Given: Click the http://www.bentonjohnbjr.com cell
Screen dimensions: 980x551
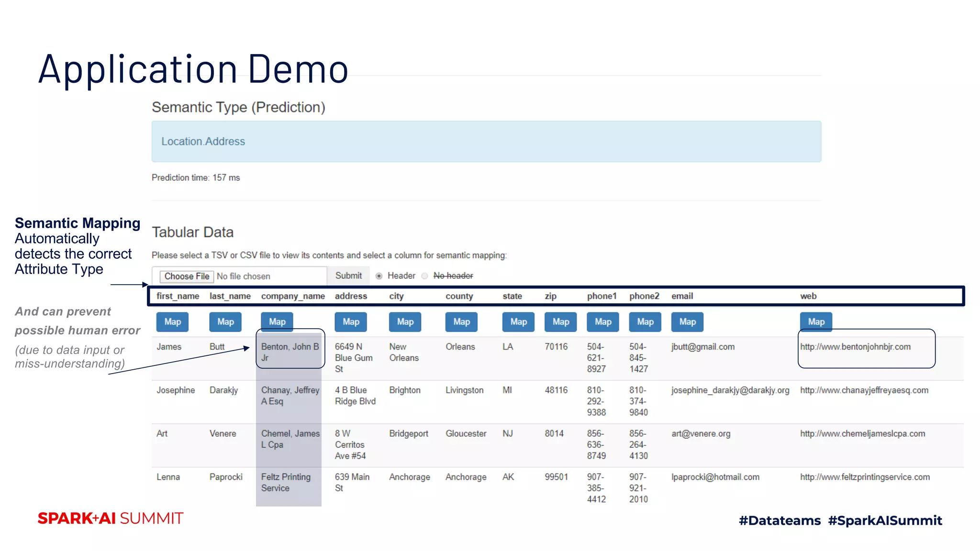Looking at the screenshot, I should [x=855, y=347].
